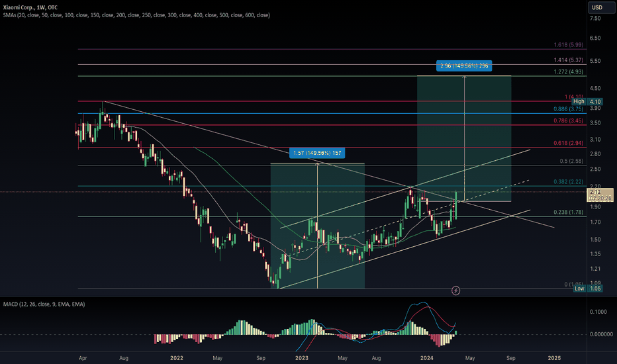Click the 5.50 price scale value
The height and width of the screenshot is (364, 617).
coord(595,61)
